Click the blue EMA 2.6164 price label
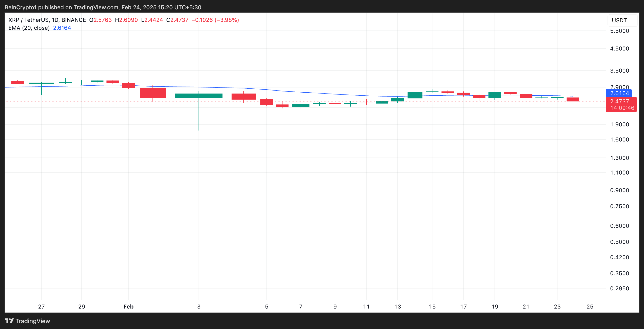This screenshot has width=644, height=329. tap(619, 93)
